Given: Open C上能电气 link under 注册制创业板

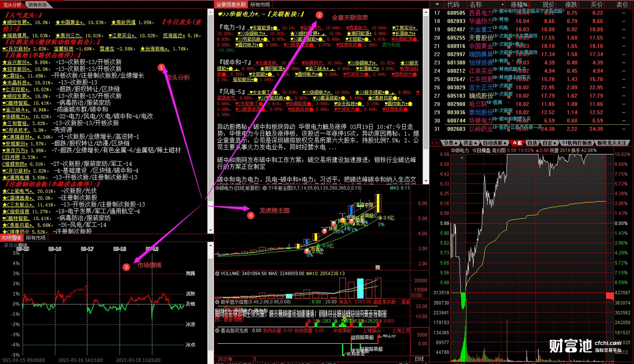Looking at the screenshot, I should [x=18, y=191].
